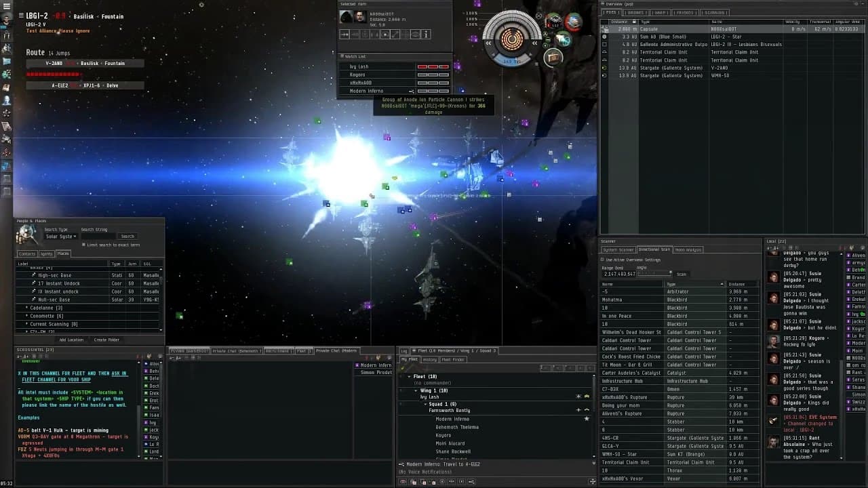Select the Capsule N000saiBOT overview row
The width and height of the screenshot is (868, 488).
point(732,29)
